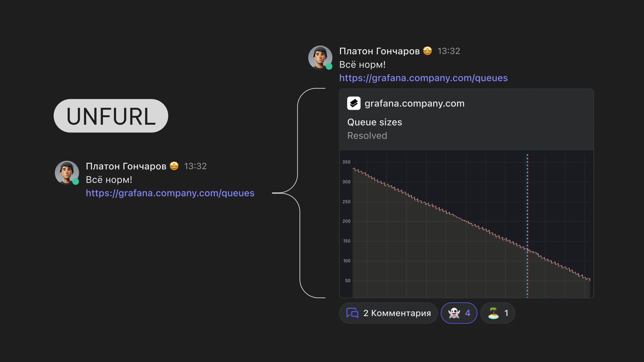The width and height of the screenshot is (644, 362).
Task: Click the 13:32 timestamp on right message
Action: click(449, 51)
